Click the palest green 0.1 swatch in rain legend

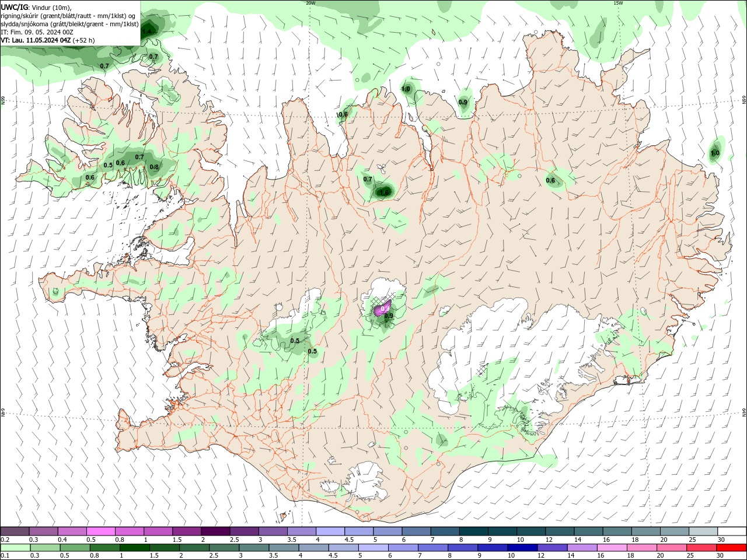tap(15, 548)
